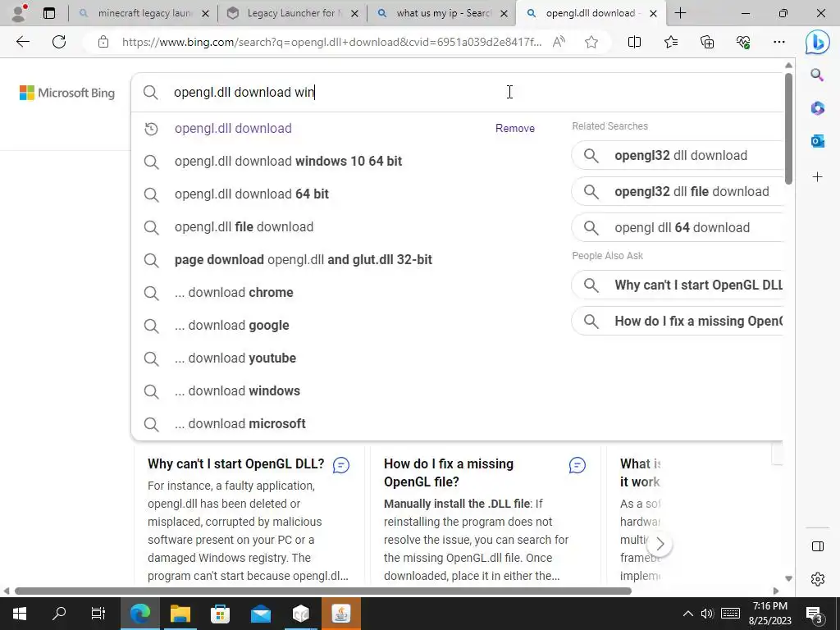This screenshot has height=630, width=840.
Task: Open People Also Ask Why can't I start OpenGL DLL
Action: pos(677,285)
